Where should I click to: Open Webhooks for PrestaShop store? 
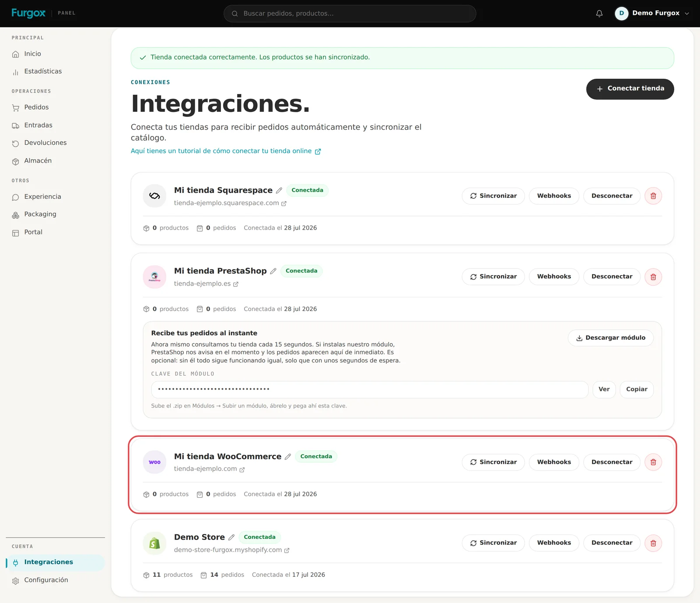click(554, 277)
